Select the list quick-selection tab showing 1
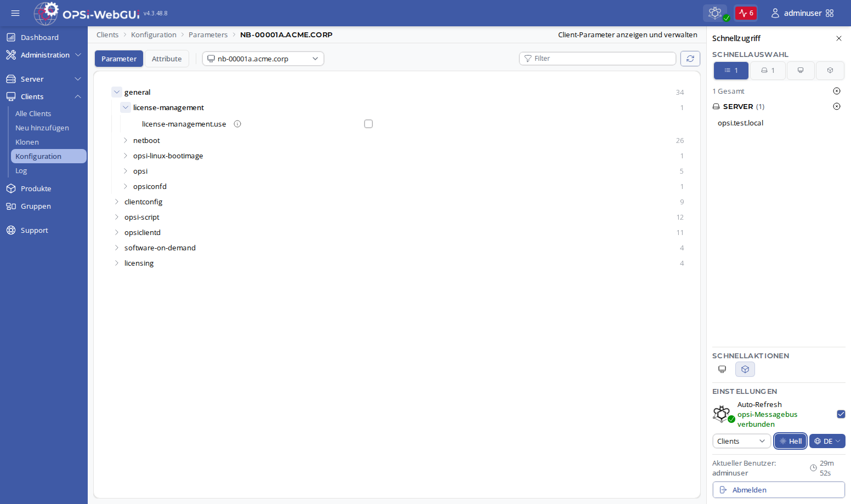 coord(731,70)
